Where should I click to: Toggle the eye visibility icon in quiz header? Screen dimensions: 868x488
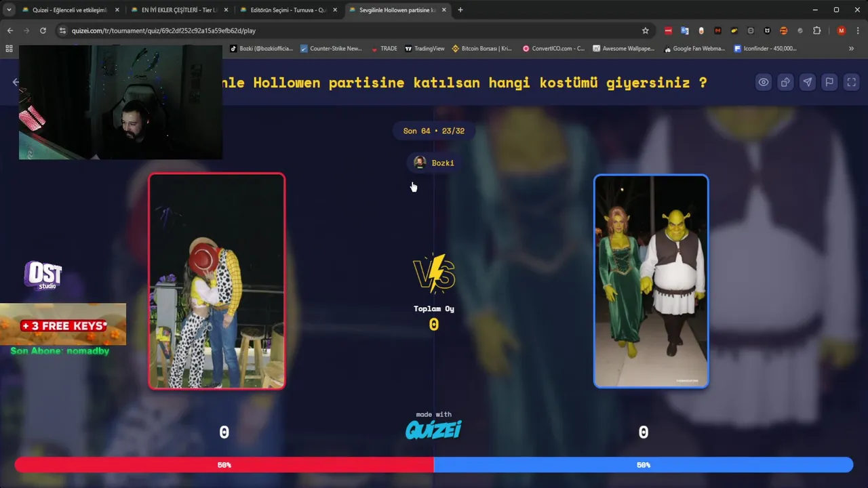point(764,82)
